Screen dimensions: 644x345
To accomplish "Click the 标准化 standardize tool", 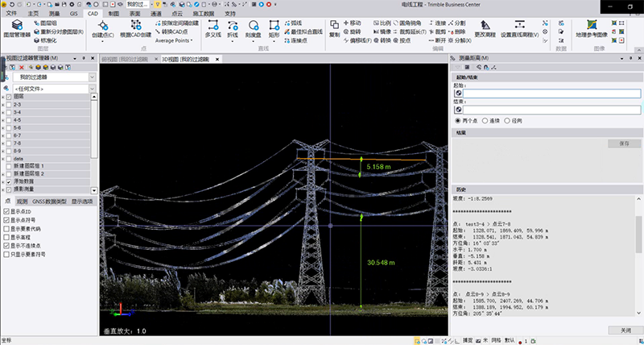I will click(x=45, y=40).
